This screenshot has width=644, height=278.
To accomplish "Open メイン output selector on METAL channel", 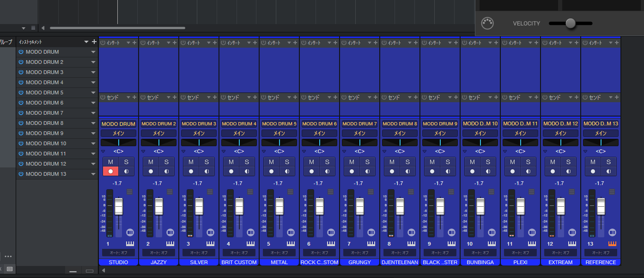I will point(279,133).
